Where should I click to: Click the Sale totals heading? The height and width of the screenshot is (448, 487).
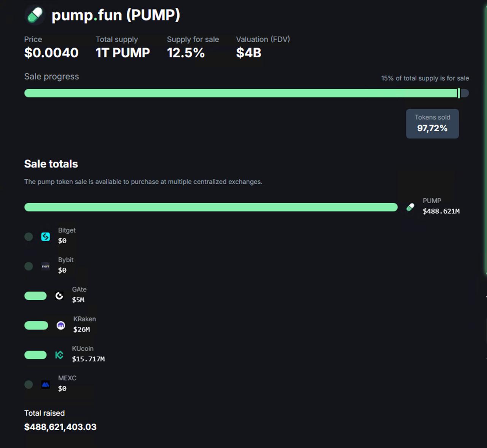coord(51,164)
